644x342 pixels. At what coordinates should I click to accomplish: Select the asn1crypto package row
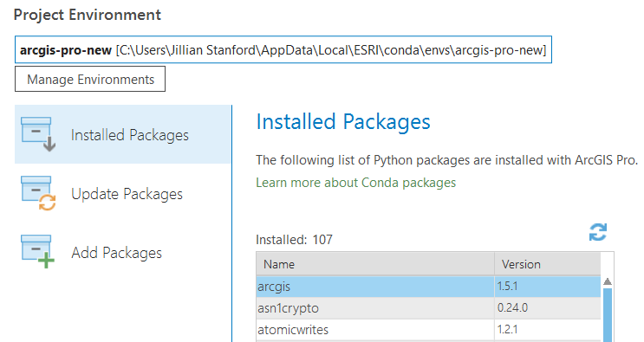coord(428,308)
